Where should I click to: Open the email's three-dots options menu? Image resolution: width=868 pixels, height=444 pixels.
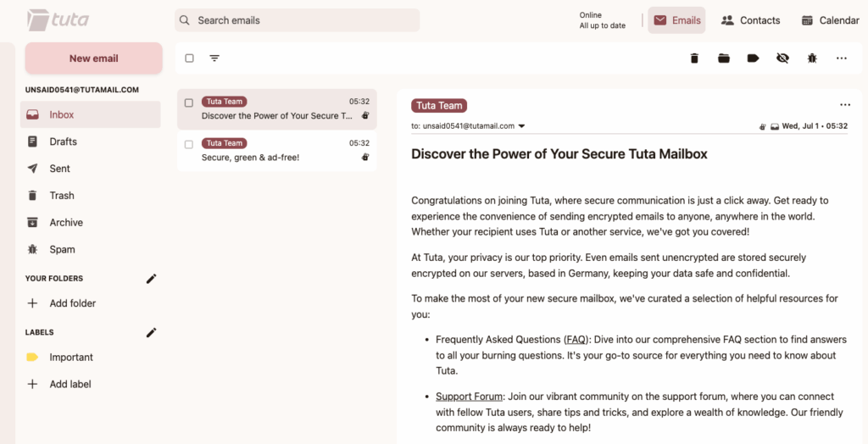tap(845, 104)
